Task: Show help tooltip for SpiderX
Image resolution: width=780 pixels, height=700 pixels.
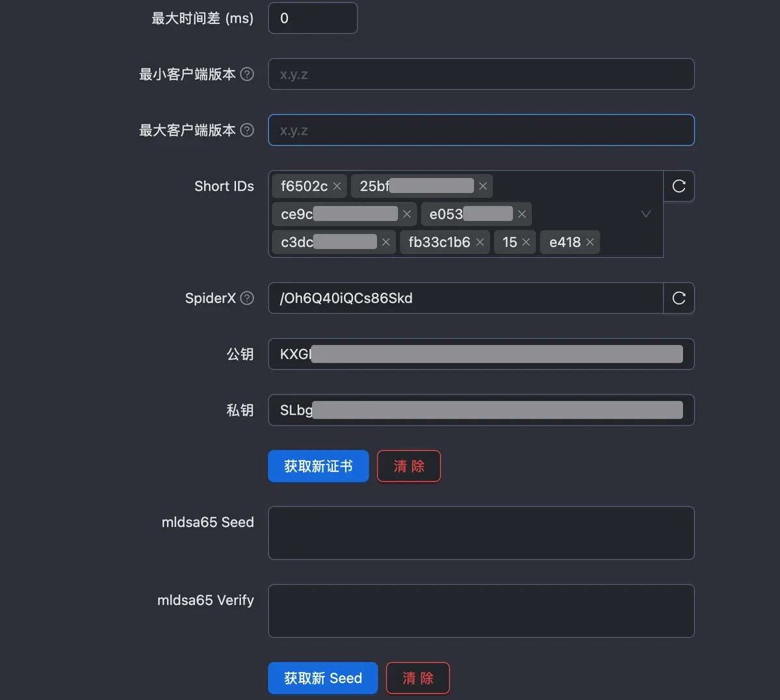Action: point(247,298)
